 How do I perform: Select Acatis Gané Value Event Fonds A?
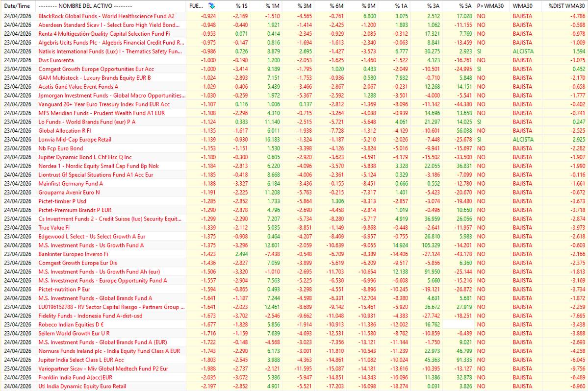coord(78,87)
